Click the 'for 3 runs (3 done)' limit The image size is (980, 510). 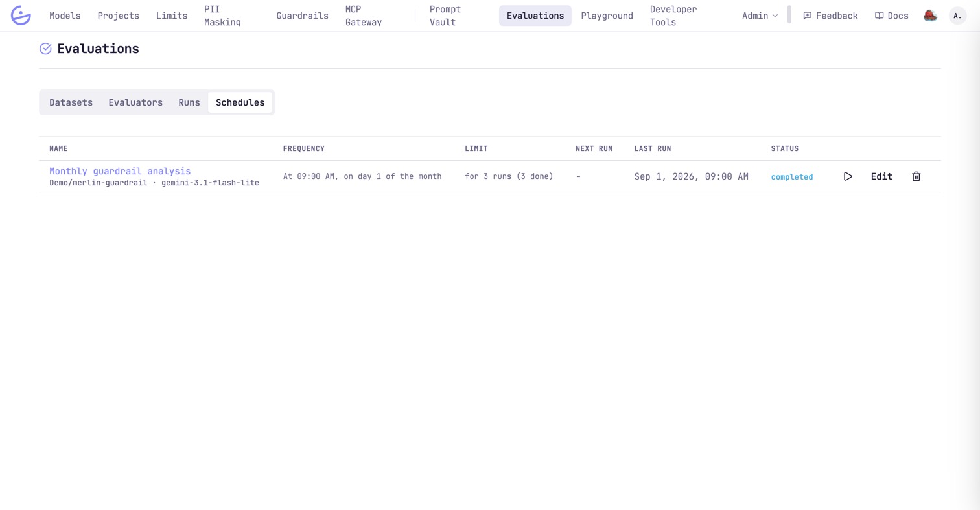(509, 176)
